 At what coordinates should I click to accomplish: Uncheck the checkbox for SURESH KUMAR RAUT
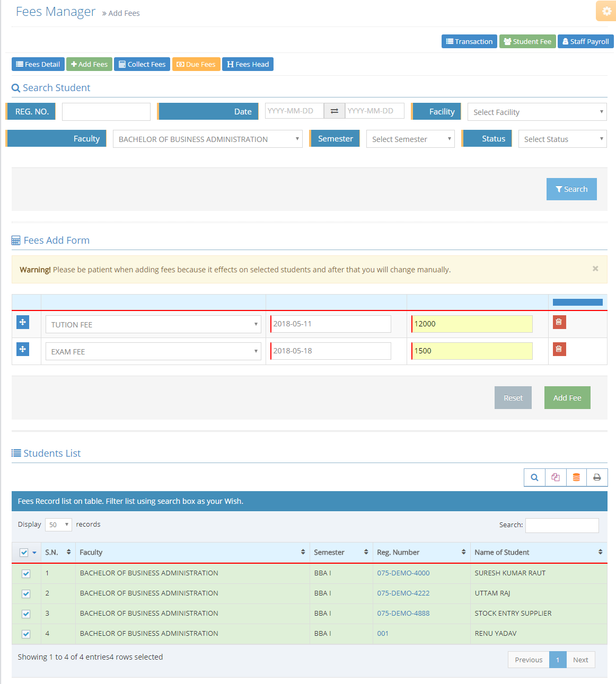coord(26,574)
